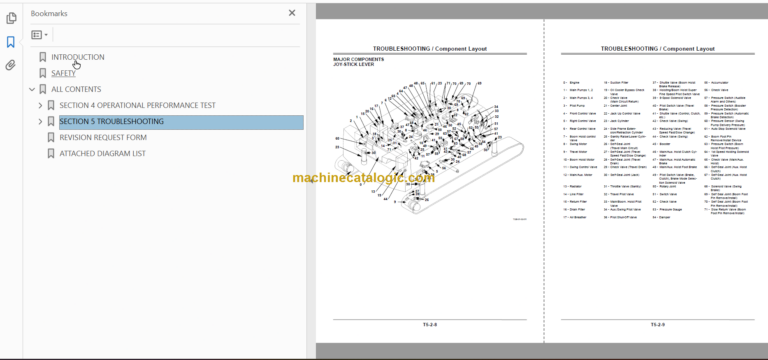Collapse the ALL CONTENTS tree node
The height and width of the screenshot is (360, 768).
coord(32,90)
